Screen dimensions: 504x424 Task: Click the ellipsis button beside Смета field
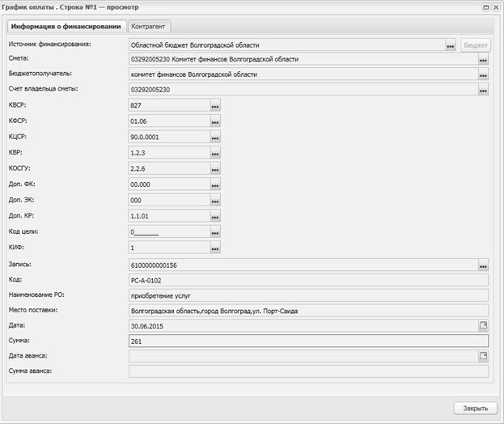(x=483, y=60)
